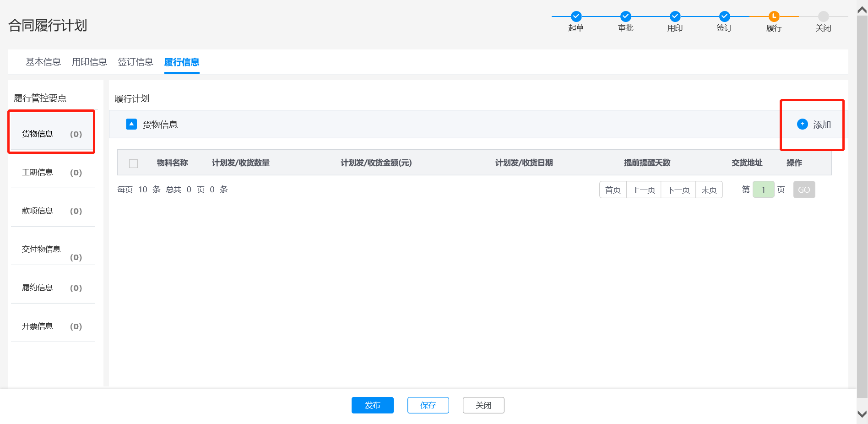
Task: Click the gray 关闭 progress step circle
Action: 823,16
